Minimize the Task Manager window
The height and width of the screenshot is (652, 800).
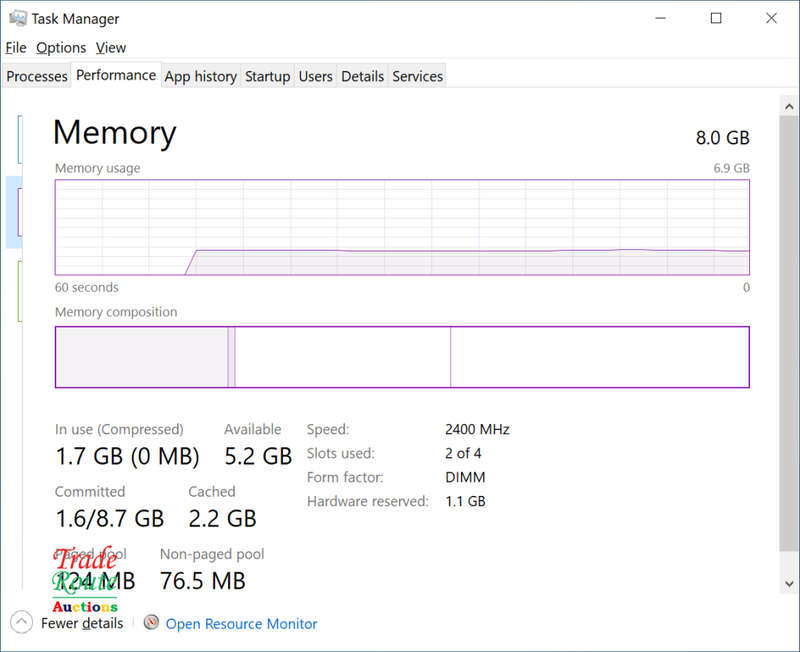661,18
